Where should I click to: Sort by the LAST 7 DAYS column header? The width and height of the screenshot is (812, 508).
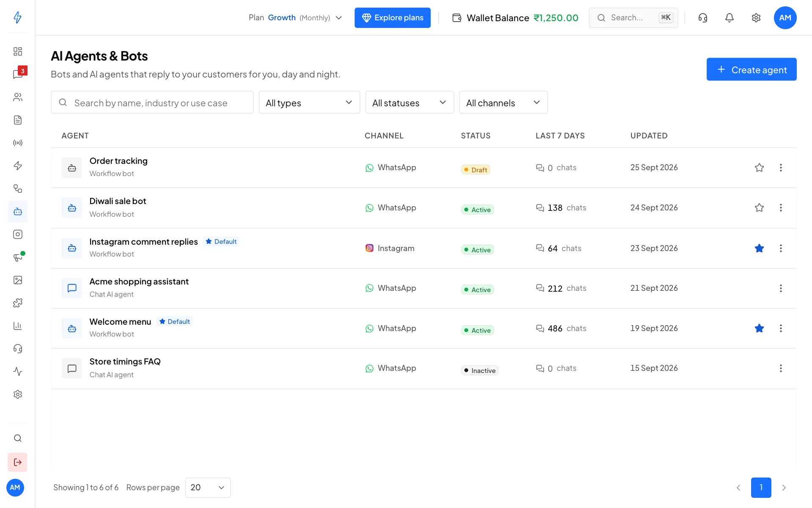click(x=560, y=135)
